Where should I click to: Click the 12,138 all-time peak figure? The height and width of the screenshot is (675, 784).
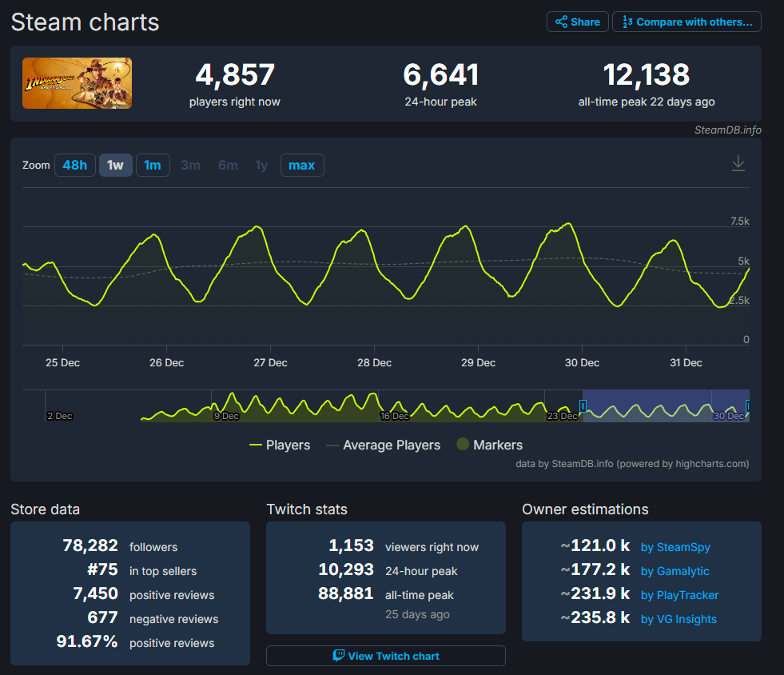pos(647,75)
